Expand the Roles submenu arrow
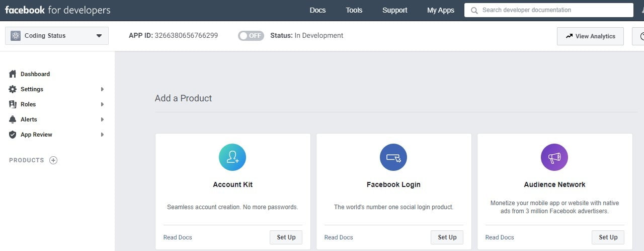 click(102, 104)
